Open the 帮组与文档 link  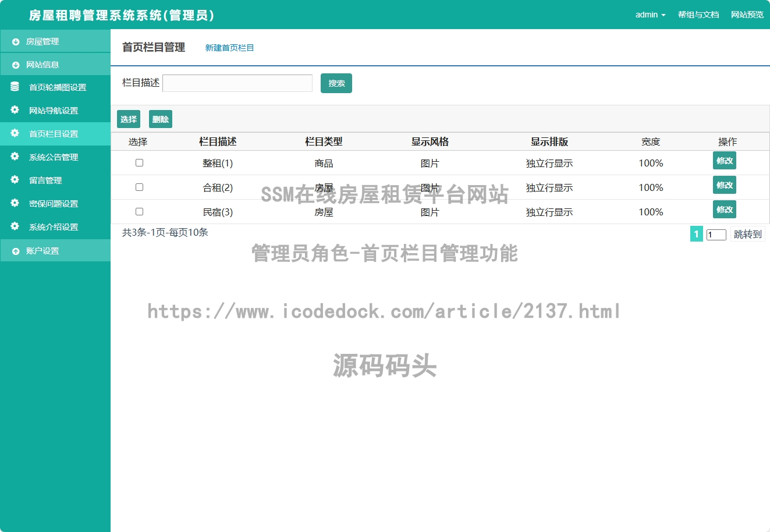tap(698, 15)
